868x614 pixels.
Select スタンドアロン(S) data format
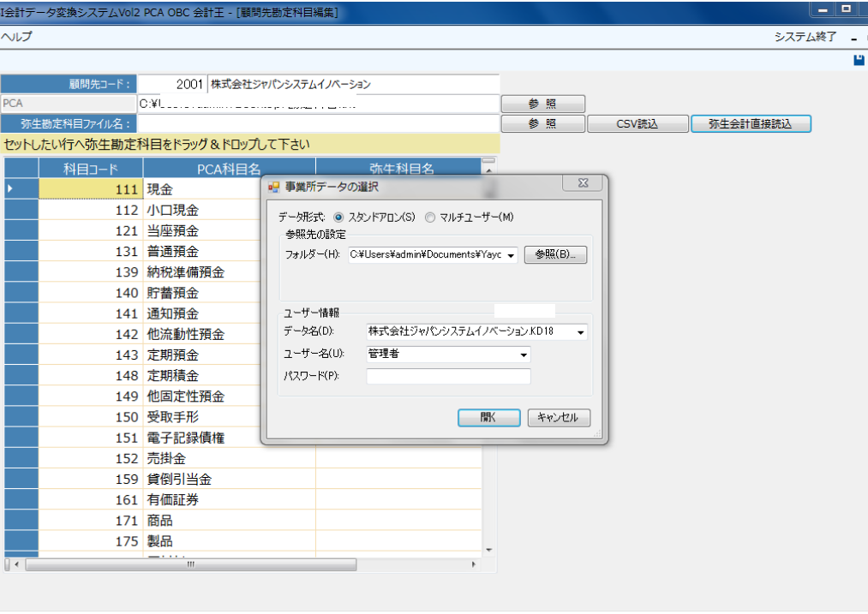[338, 217]
